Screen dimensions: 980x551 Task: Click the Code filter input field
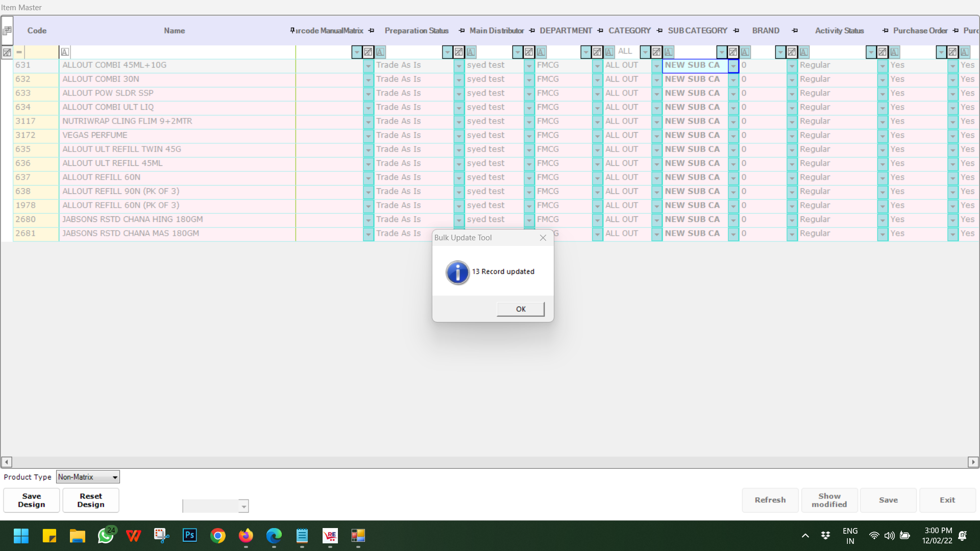[x=42, y=52]
